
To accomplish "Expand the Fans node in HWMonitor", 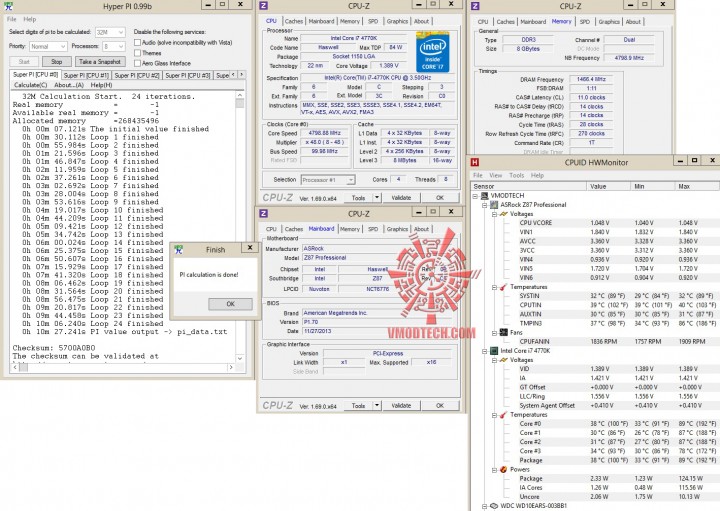I will 495,332.
